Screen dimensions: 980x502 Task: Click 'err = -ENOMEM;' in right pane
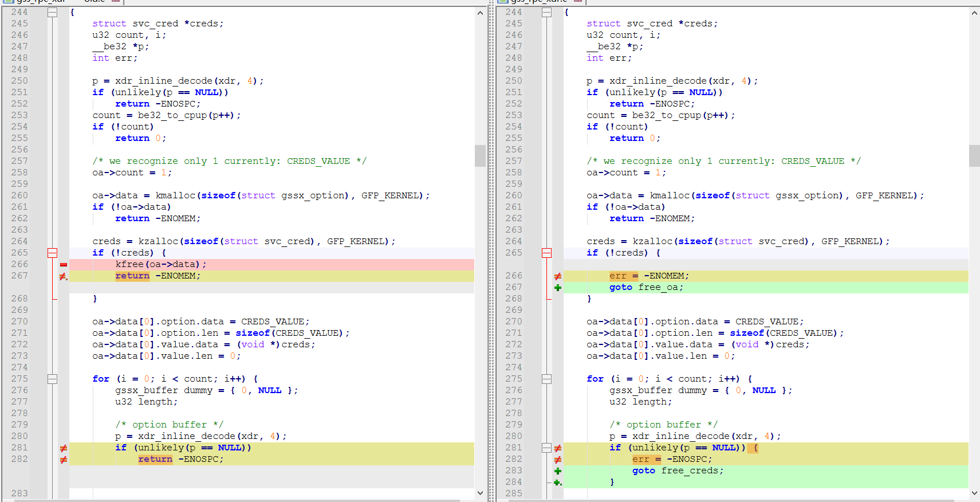[649, 276]
